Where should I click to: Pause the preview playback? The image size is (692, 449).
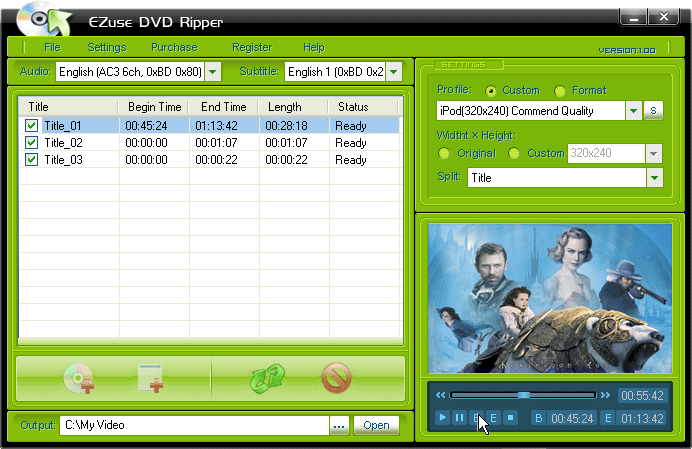[459, 417]
